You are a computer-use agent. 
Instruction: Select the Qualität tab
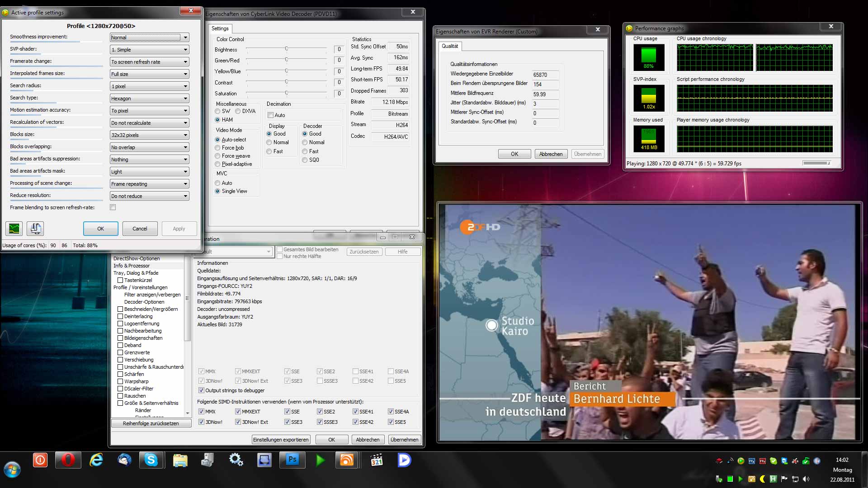click(449, 46)
